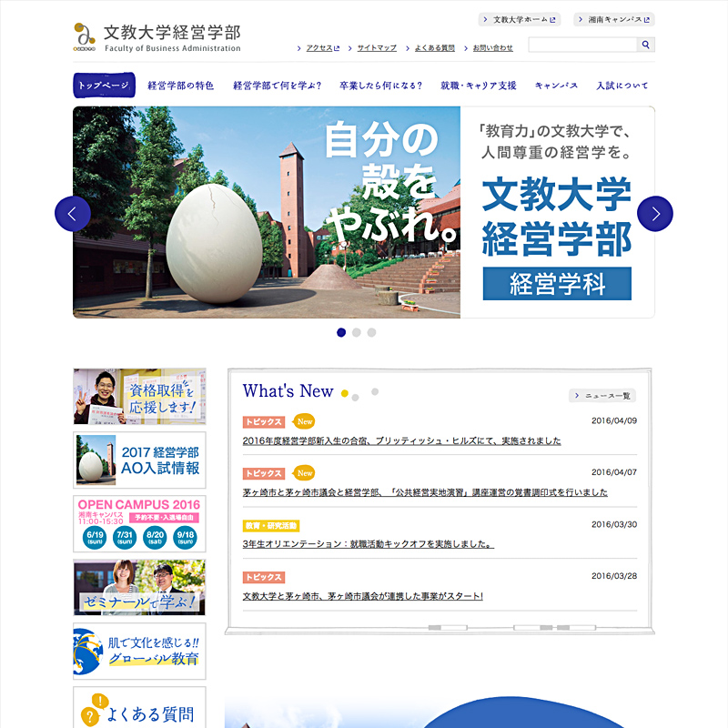Select the first carousel dot indicator
Image resolution: width=728 pixels, height=728 pixels.
coord(341,332)
